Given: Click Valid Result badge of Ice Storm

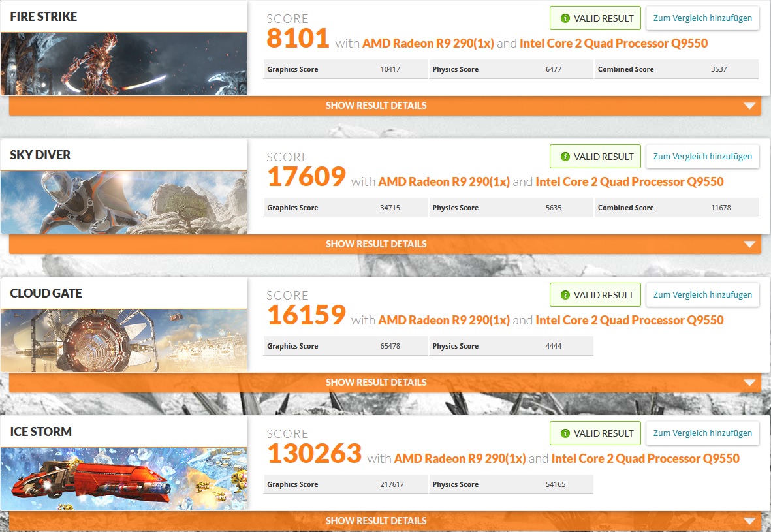Looking at the screenshot, I should point(595,433).
